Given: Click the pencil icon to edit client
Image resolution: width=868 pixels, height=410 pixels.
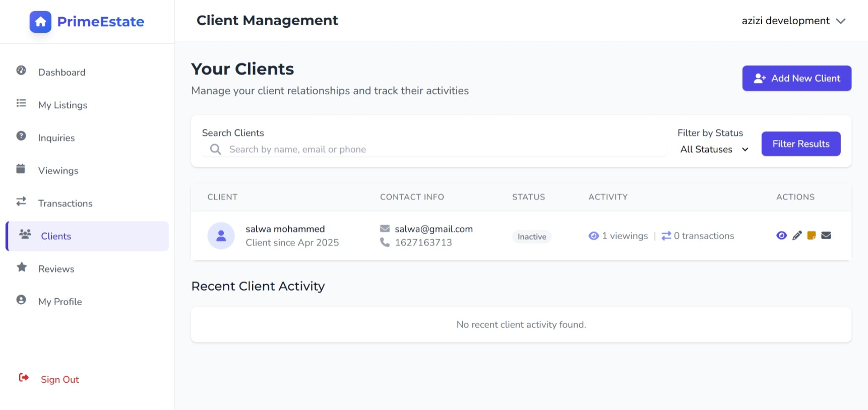Looking at the screenshot, I should [797, 236].
